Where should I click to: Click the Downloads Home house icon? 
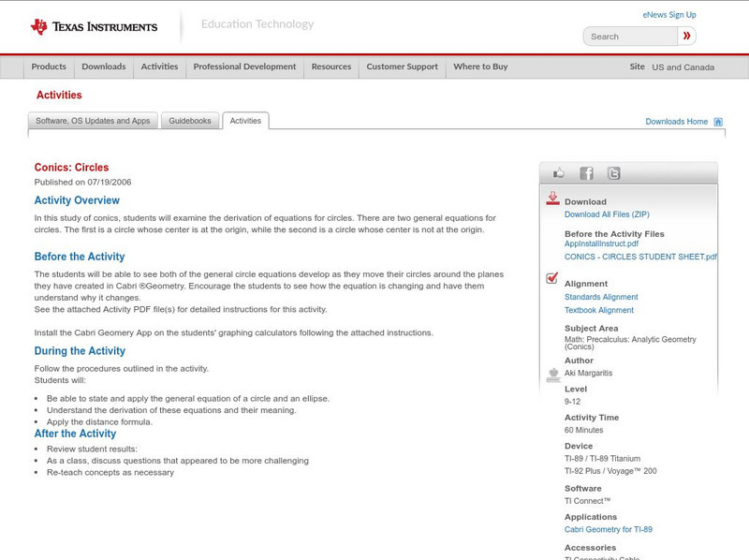click(718, 122)
